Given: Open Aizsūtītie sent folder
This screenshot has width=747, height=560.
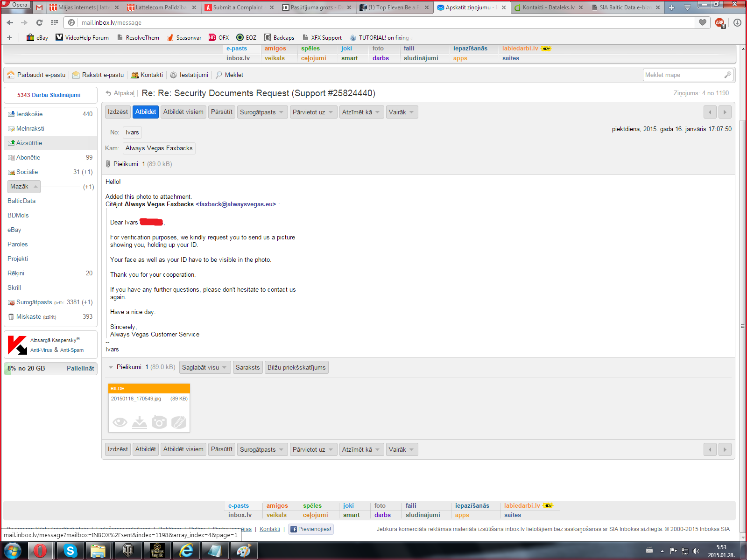Looking at the screenshot, I should pos(50,143).
